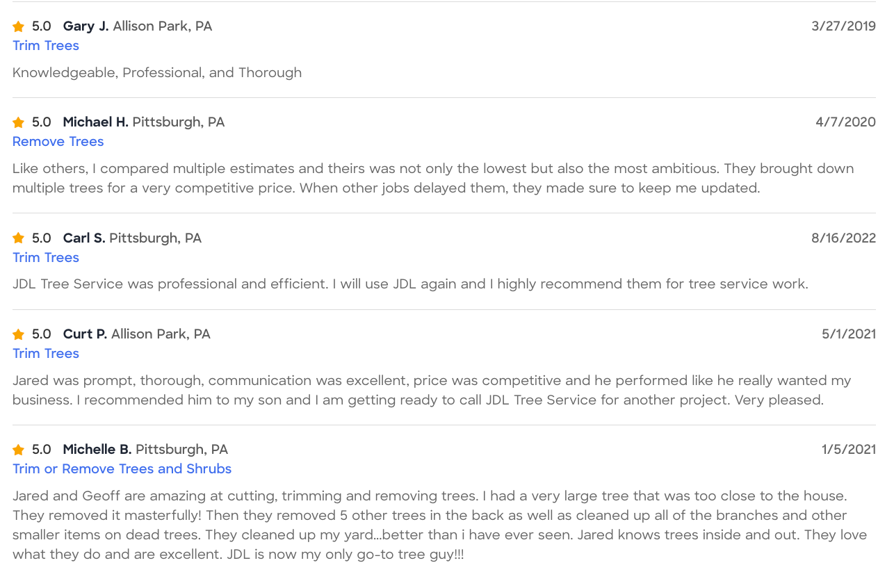Click the star icon beside Curt P.

pos(19,334)
